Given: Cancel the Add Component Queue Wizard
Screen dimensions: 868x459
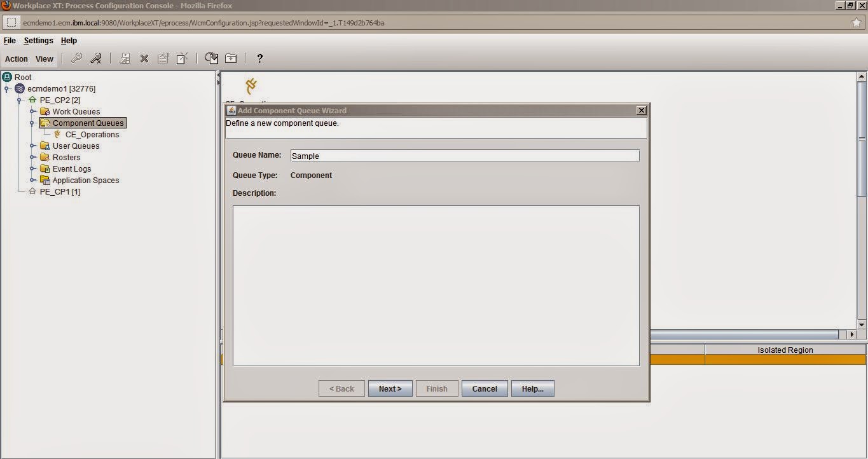Looking at the screenshot, I should (x=484, y=388).
